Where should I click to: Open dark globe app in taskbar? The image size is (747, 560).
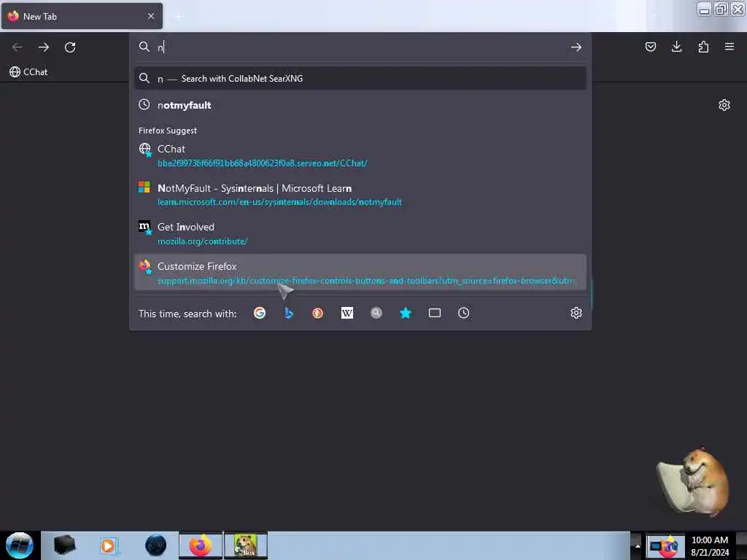156,545
